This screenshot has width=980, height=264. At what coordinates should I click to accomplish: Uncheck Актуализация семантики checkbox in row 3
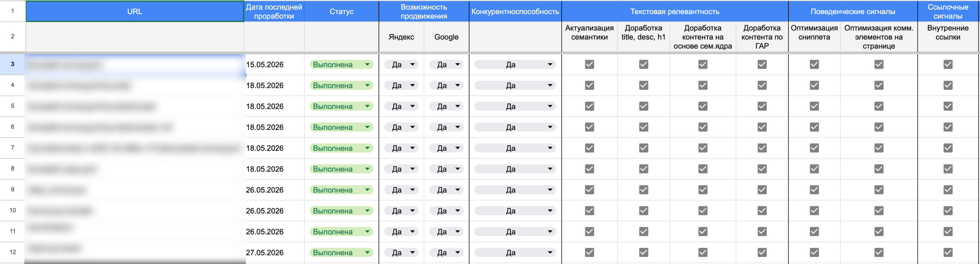tap(589, 64)
